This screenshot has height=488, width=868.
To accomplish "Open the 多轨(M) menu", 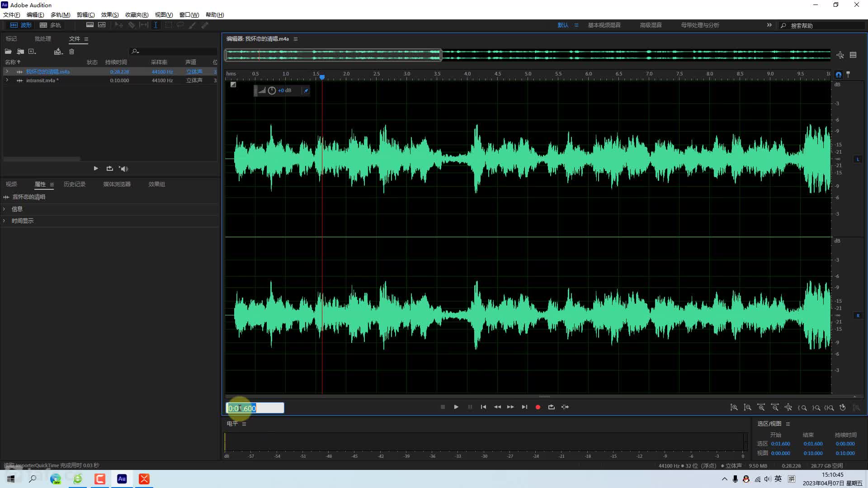I will (x=60, y=15).
